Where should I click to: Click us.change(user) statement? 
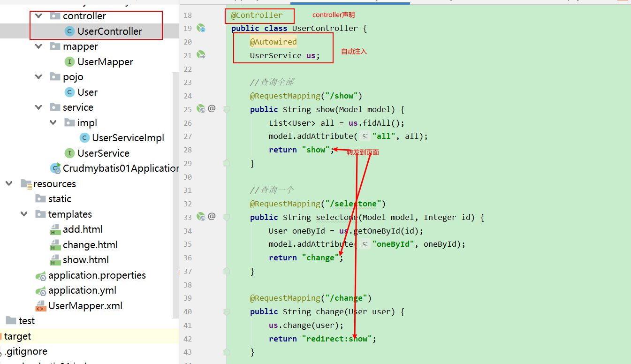306,325
